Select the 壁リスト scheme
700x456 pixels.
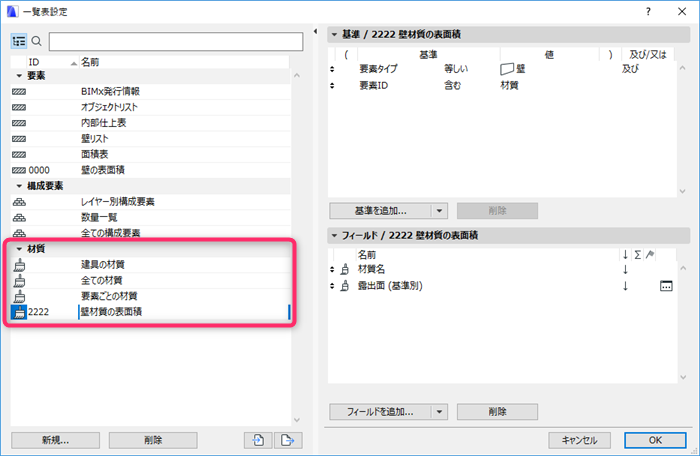coord(150,139)
